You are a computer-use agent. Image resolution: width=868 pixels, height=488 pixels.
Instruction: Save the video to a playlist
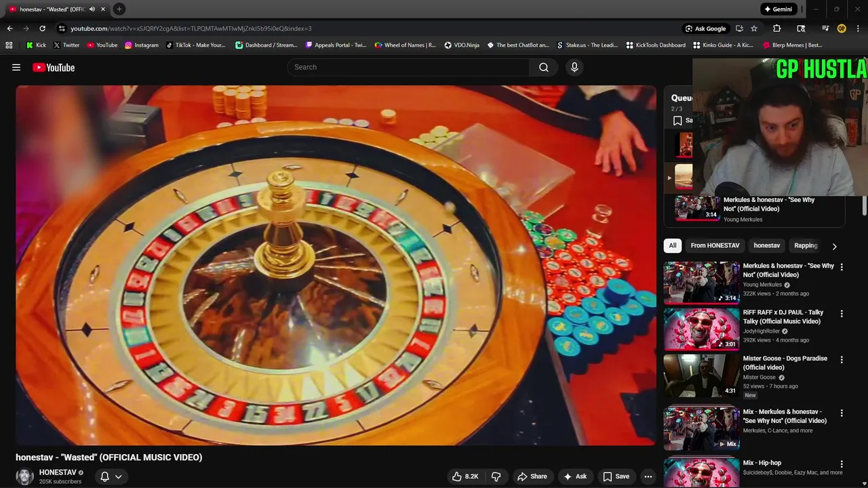pos(616,476)
